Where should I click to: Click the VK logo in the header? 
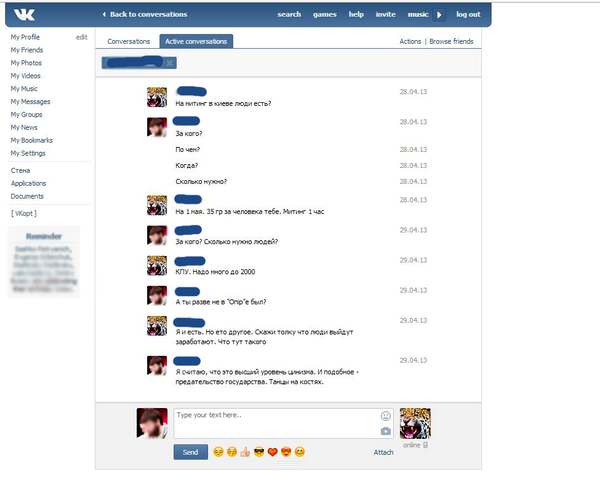tap(22, 14)
